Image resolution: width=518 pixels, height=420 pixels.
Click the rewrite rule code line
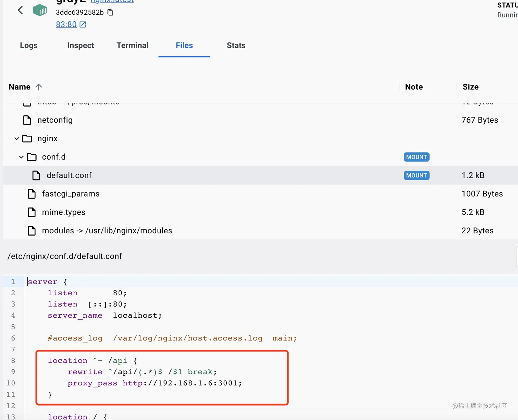point(143,372)
